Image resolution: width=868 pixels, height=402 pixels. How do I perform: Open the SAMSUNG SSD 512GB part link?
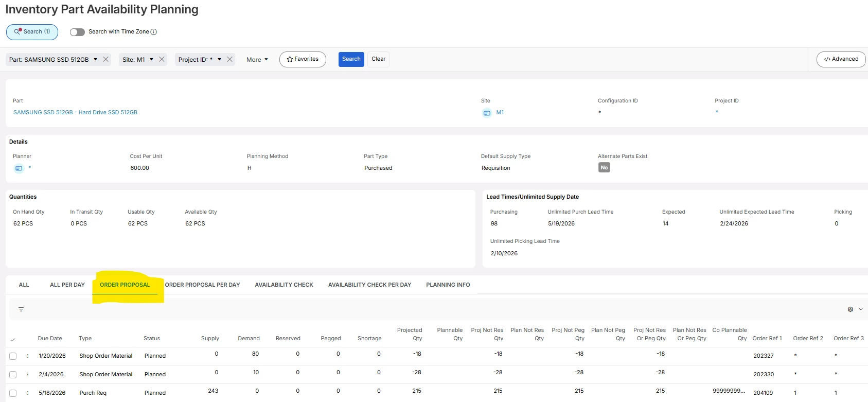[x=75, y=112]
